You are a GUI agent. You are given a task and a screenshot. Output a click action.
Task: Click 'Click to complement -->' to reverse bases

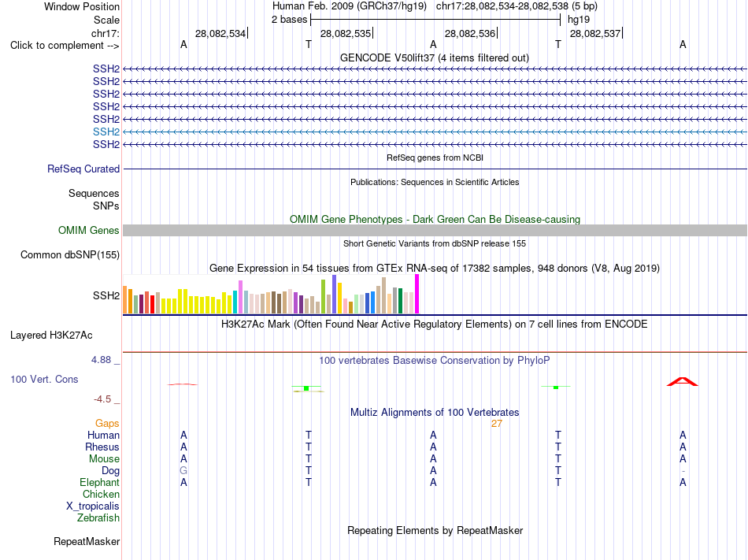click(65, 46)
